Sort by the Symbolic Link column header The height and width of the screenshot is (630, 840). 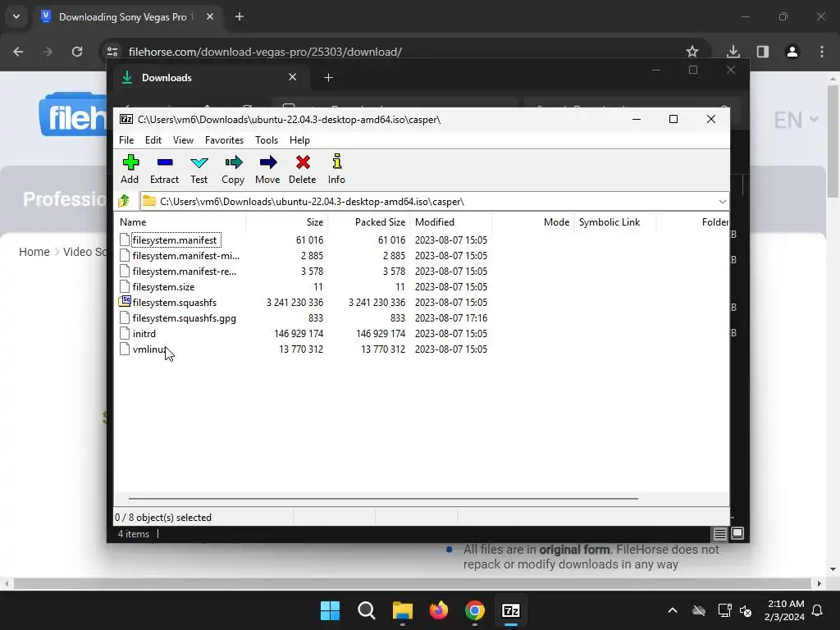614,221
